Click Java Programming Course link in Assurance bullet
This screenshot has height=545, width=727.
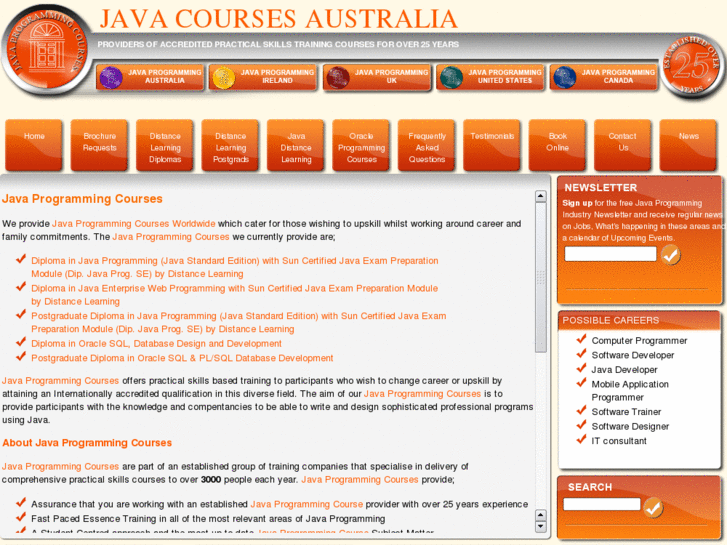coord(306,504)
